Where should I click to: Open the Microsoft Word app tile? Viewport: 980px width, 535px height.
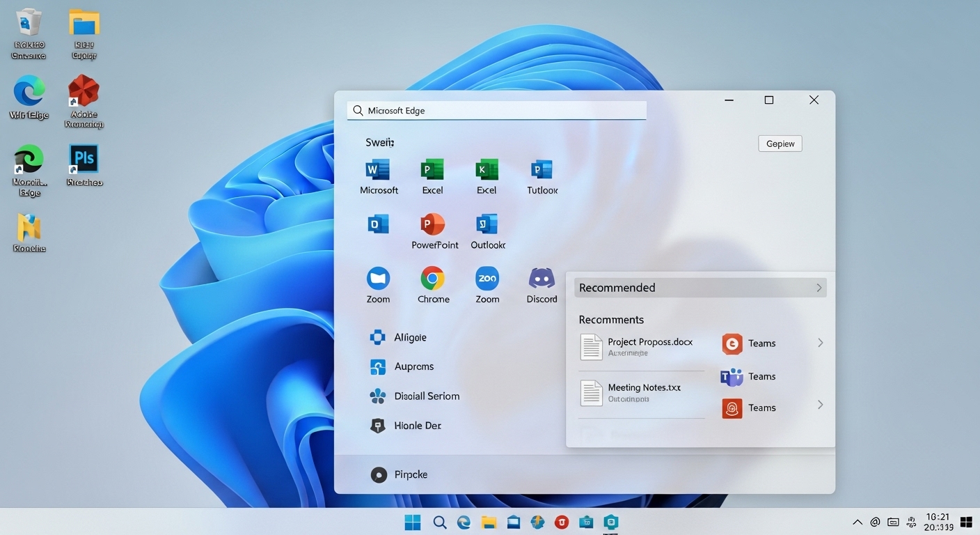coord(379,176)
